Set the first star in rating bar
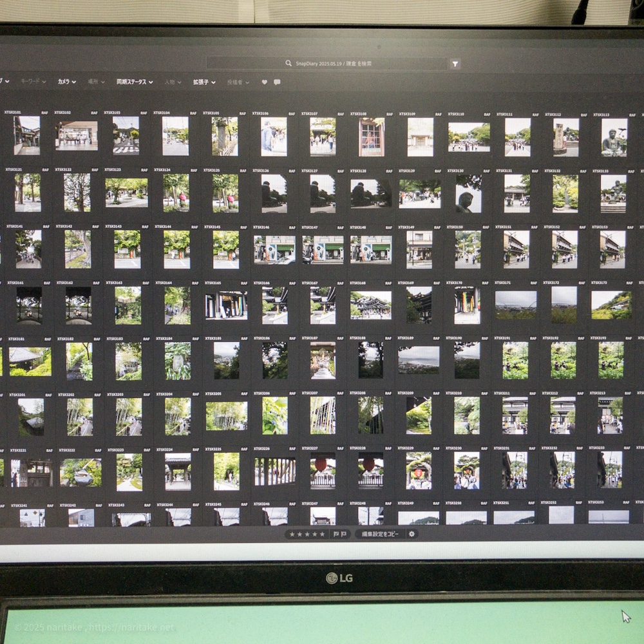Image resolution: width=644 pixels, height=644 pixels. pos(292,535)
